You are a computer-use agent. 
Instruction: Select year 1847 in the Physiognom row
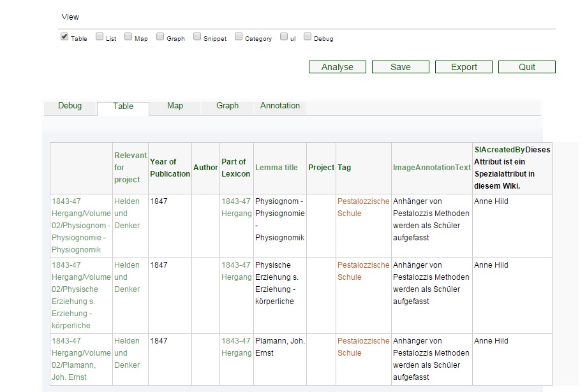tap(159, 201)
